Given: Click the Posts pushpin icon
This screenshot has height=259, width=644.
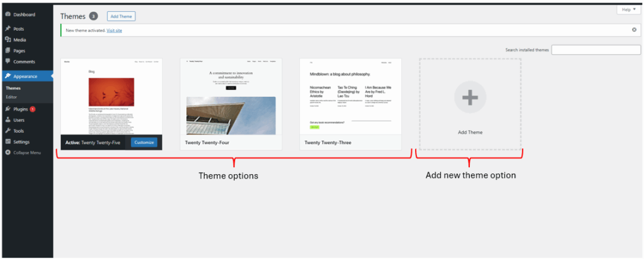Looking at the screenshot, I should coord(8,29).
